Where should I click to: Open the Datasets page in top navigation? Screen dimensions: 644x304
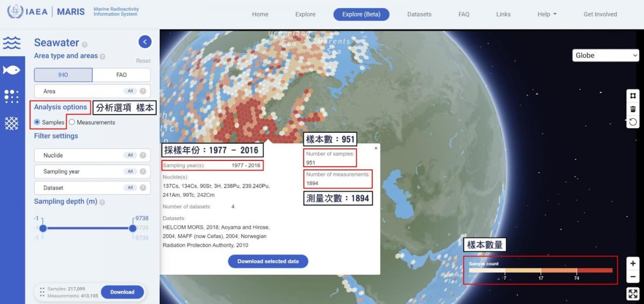pyautogui.click(x=419, y=14)
